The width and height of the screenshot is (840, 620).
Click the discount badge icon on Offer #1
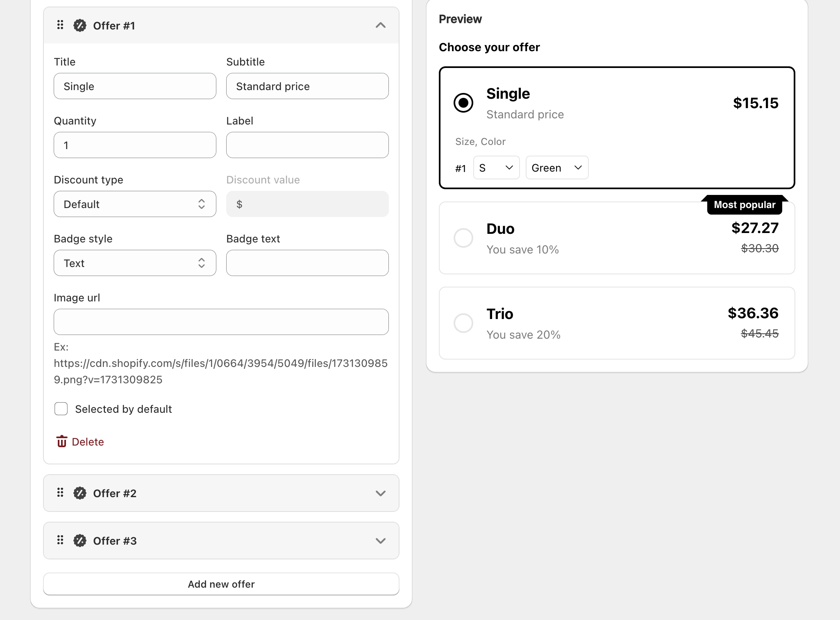(x=80, y=25)
